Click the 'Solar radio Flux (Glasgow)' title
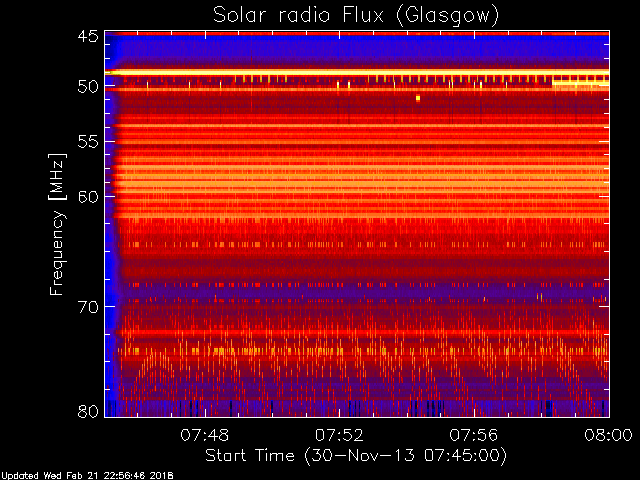 click(x=356, y=16)
